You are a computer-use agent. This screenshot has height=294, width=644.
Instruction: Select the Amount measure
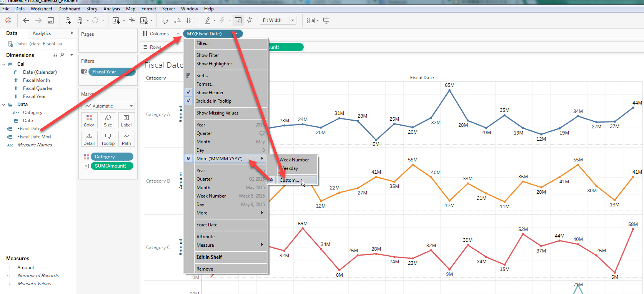pos(26,267)
